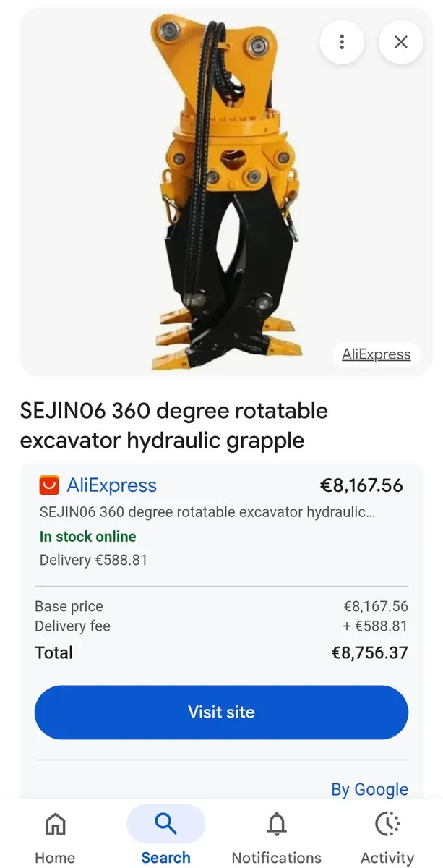Open Notifications via the bell icon
This screenshot has width=443, height=868.
click(x=276, y=824)
